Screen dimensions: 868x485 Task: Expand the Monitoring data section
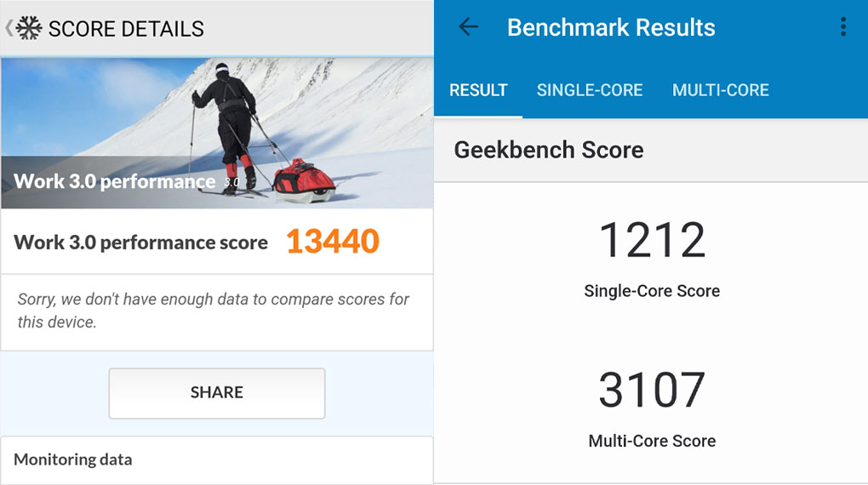(x=217, y=460)
